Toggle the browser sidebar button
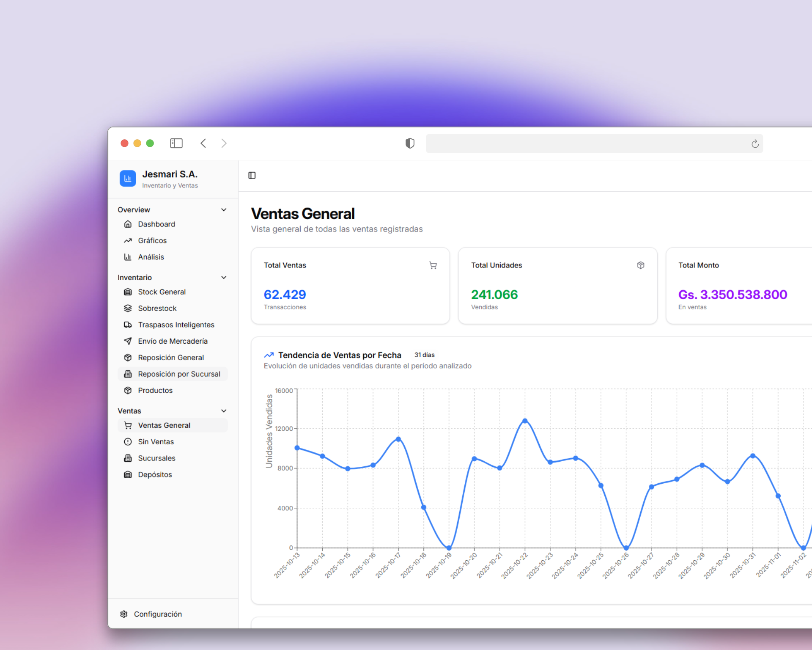The width and height of the screenshot is (812, 650). click(176, 143)
